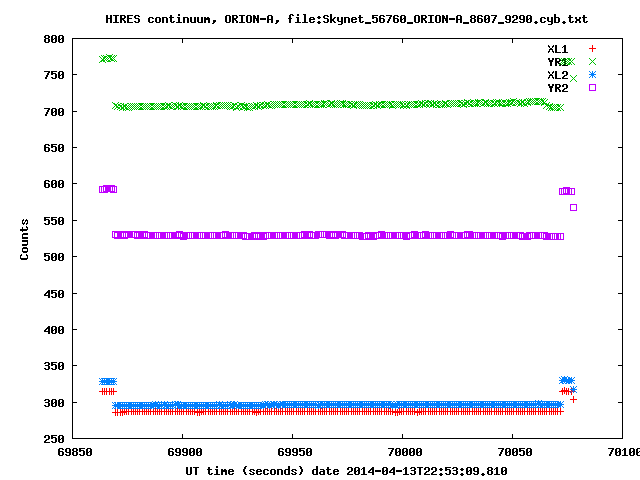Image resolution: width=640 pixels, height=480 pixels.
Task: Click the 250 y-axis tick label
Action: click(x=54, y=439)
